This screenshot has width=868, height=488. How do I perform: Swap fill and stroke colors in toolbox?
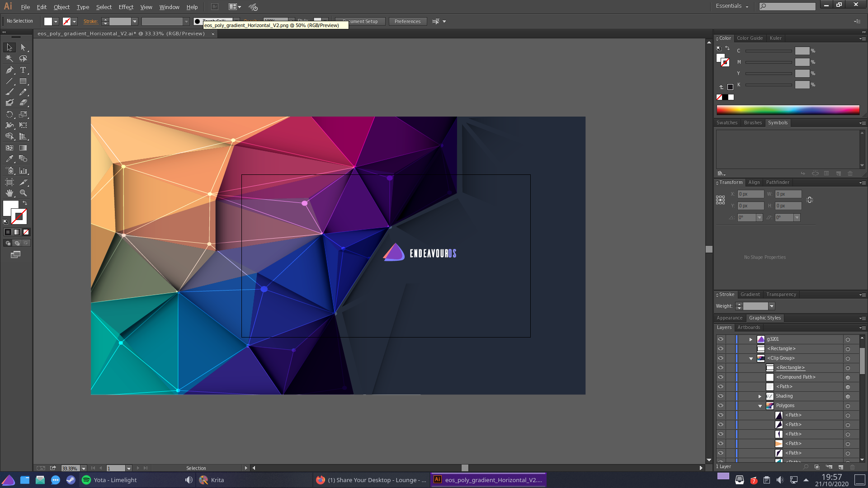[25, 203]
